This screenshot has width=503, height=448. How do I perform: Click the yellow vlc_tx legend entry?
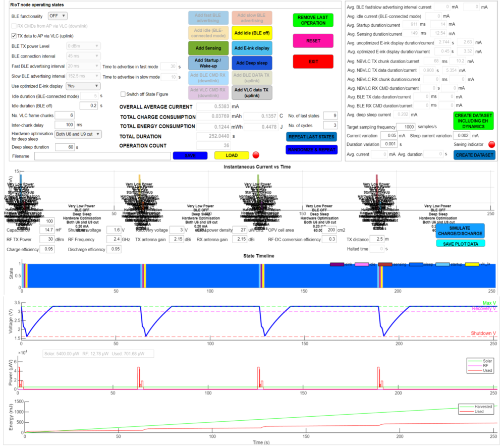tap(472, 264)
